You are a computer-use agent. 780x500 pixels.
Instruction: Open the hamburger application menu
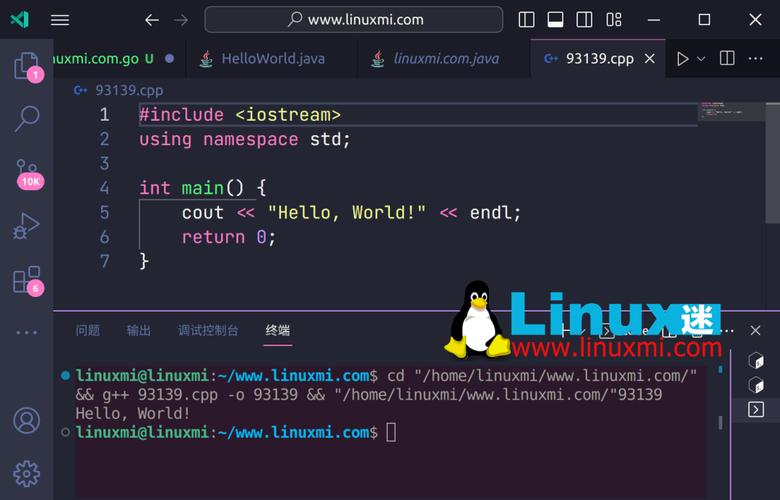[60, 20]
